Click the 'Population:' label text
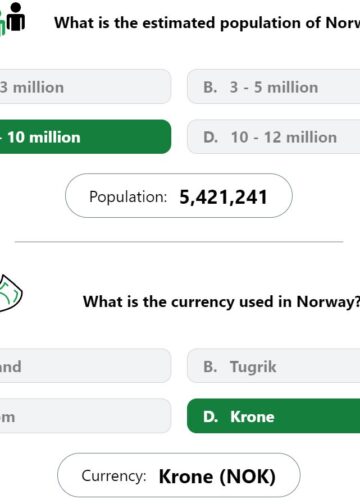Screen dimensions: 360x504 point(128,197)
